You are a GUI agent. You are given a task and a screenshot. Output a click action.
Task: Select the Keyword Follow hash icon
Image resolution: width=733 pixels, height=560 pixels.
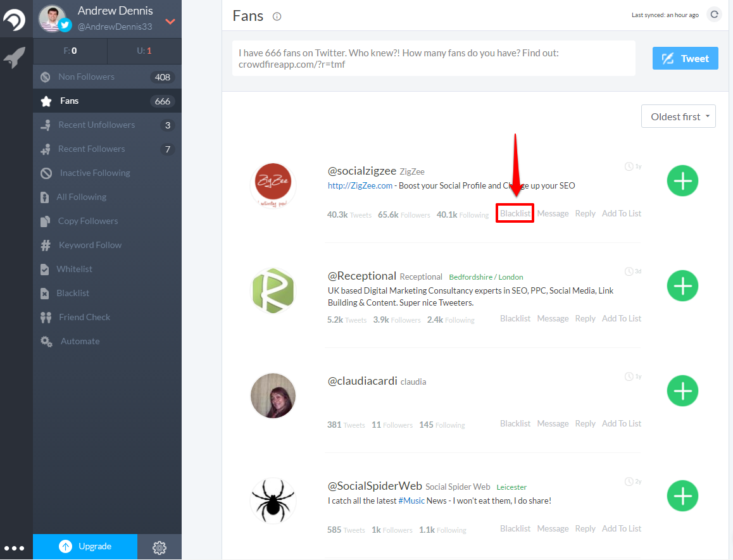coord(46,245)
